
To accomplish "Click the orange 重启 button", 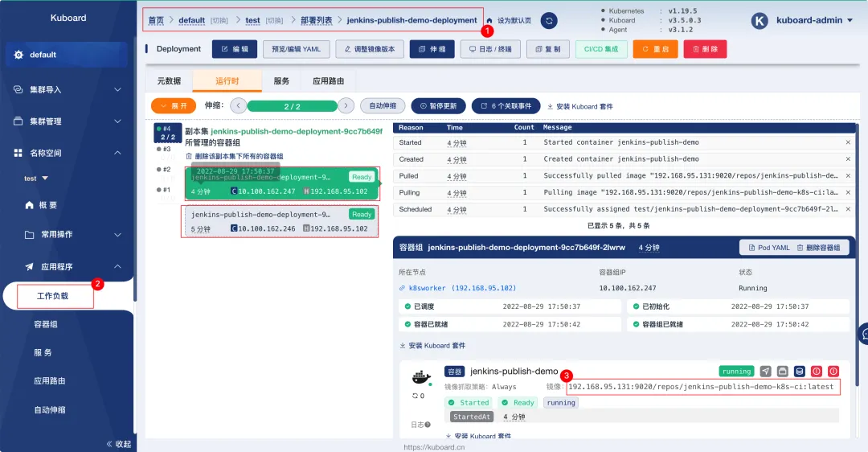I will [656, 49].
